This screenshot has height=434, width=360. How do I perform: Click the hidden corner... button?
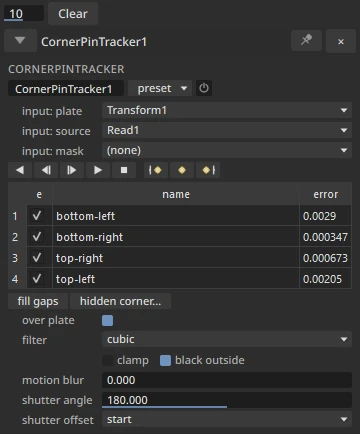pos(120,301)
